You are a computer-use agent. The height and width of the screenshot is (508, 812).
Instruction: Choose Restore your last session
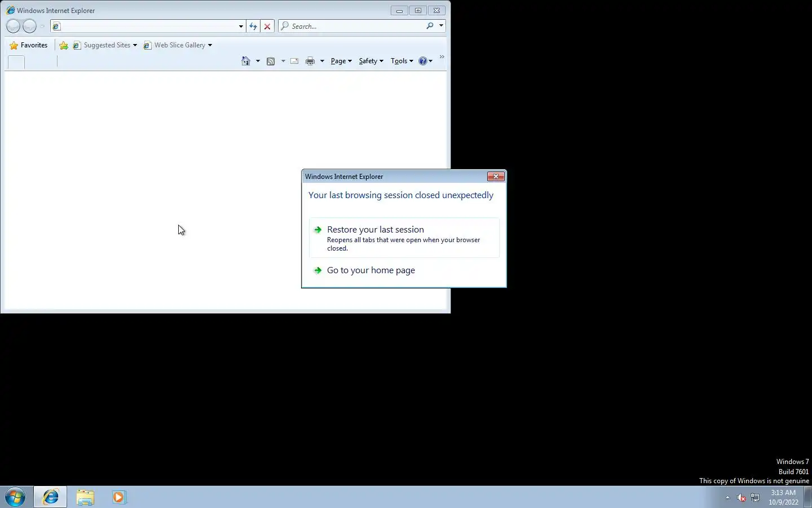point(404,238)
